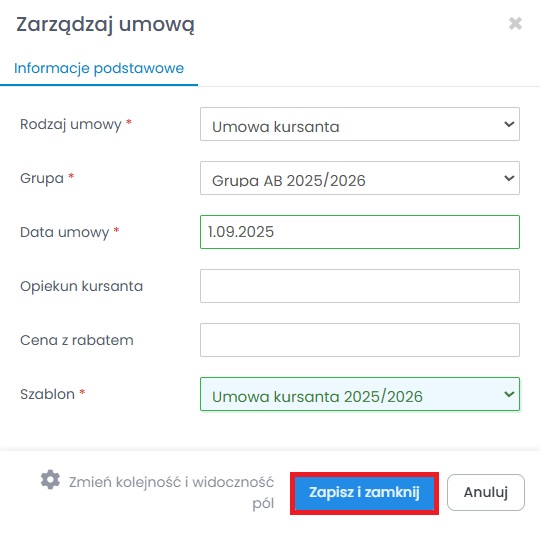The image size is (547, 543).
Task: Click the Data umowy label
Action: (65, 233)
